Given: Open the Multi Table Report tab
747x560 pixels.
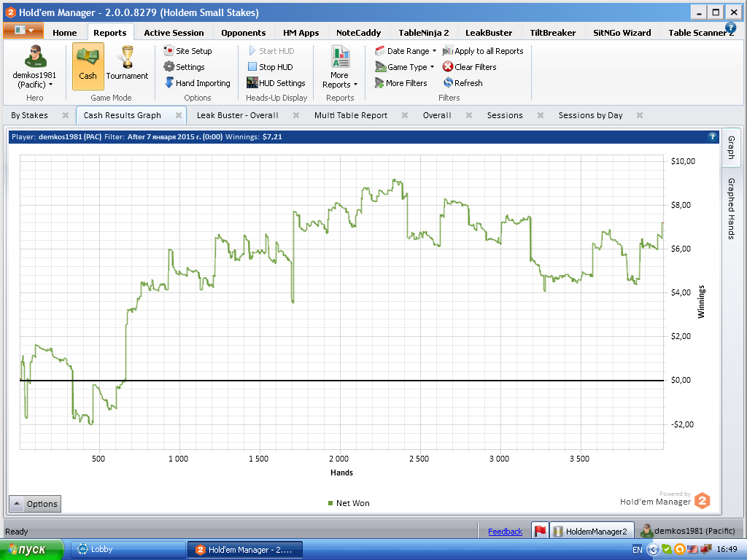Looking at the screenshot, I should point(351,115).
